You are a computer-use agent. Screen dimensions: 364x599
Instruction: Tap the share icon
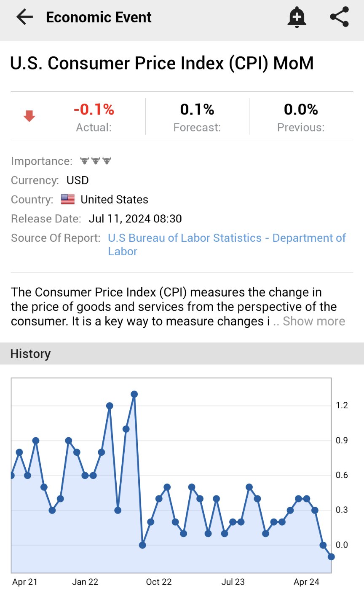pos(339,17)
